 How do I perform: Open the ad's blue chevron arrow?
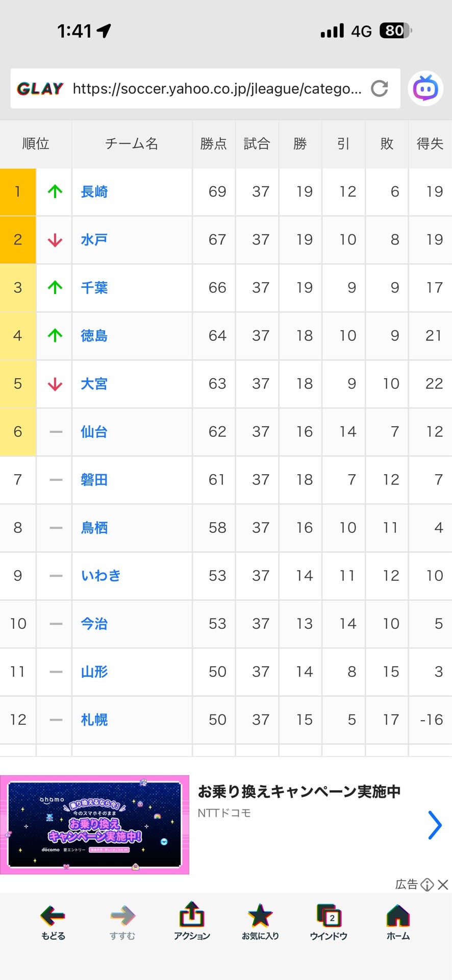tap(434, 825)
